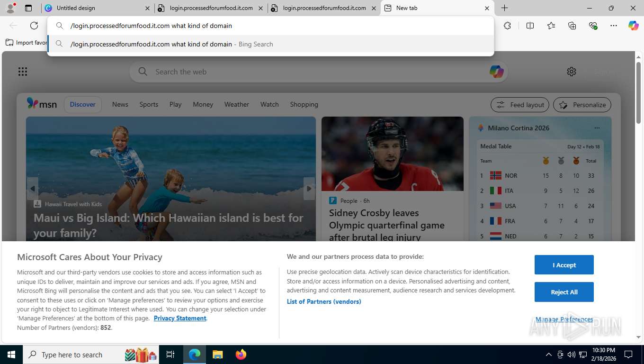644x364 pixels.
Task: Open Sidney Crosby injury headline
Action: pyautogui.click(x=387, y=225)
